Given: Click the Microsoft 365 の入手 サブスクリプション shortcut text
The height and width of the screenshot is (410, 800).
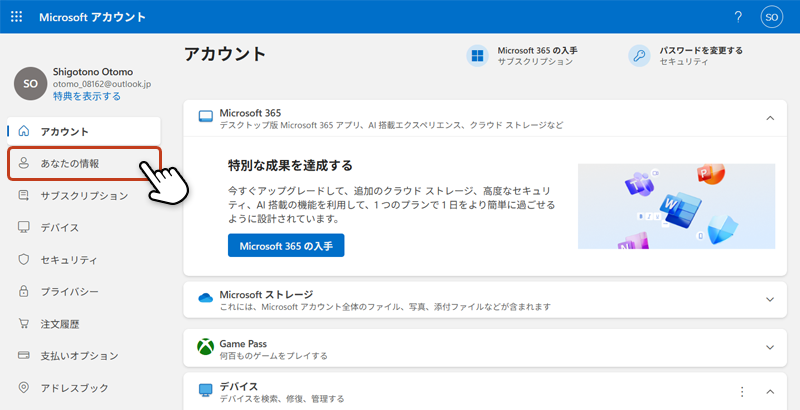Looking at the screenshot, I should pyautogui.click(x=537, y=56).
